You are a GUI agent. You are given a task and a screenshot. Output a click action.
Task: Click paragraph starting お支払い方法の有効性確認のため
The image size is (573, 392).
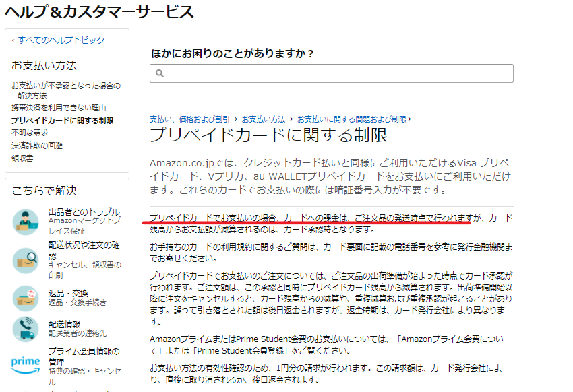click(x=326, y=374)
